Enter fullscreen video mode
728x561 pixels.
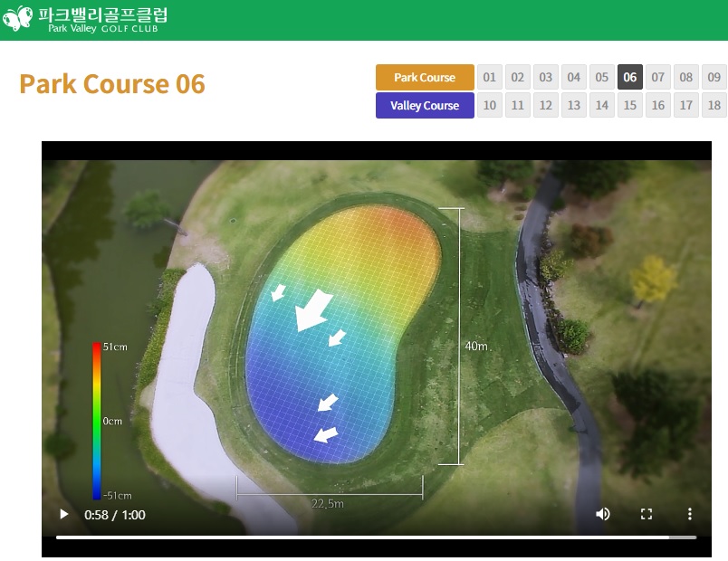647,514
